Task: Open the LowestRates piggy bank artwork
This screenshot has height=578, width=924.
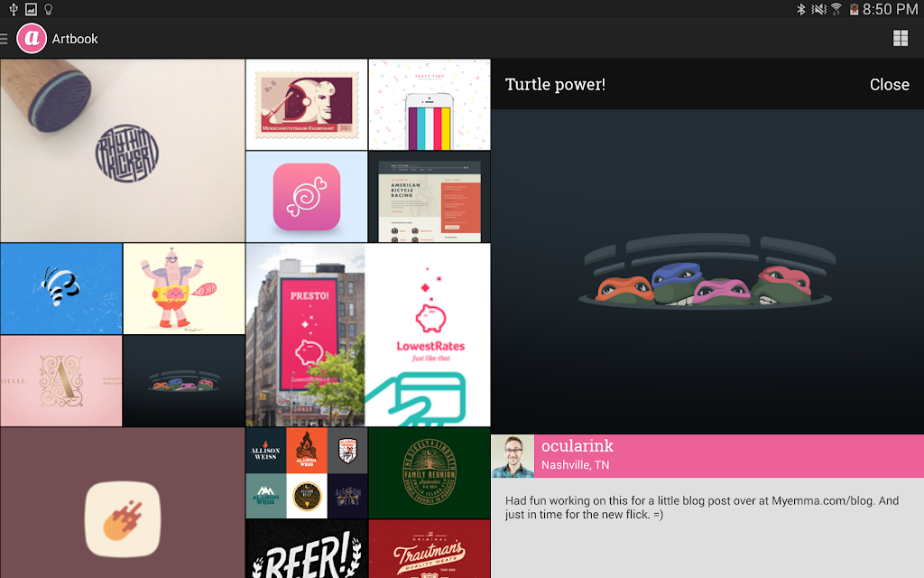Action: [428, 334]
